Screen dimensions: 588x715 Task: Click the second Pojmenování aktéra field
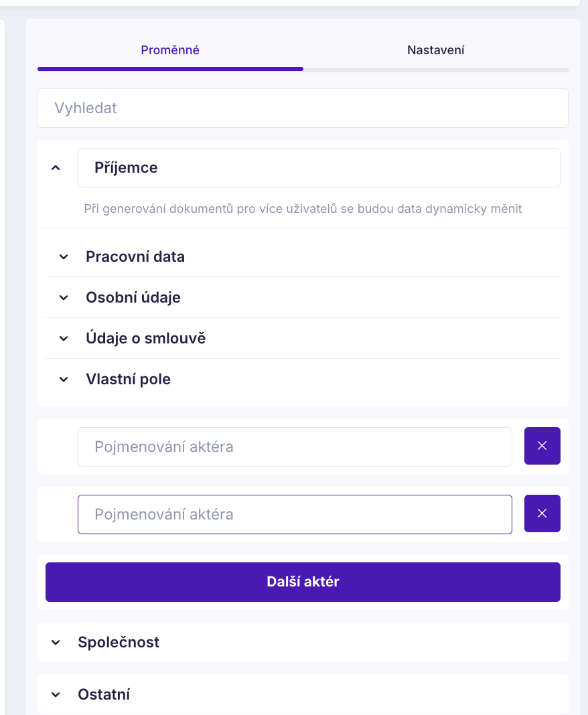point(295,514)
